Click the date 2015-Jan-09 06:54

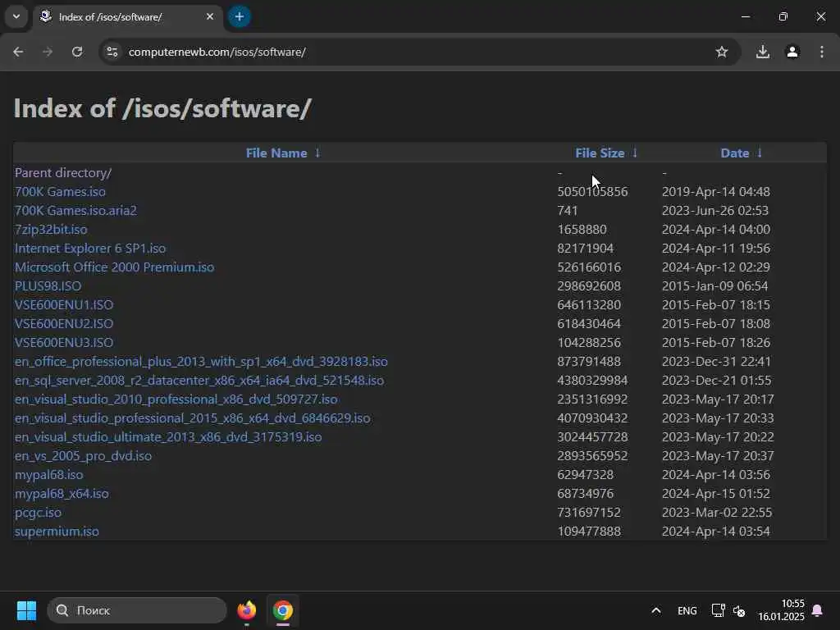point(714,286)
